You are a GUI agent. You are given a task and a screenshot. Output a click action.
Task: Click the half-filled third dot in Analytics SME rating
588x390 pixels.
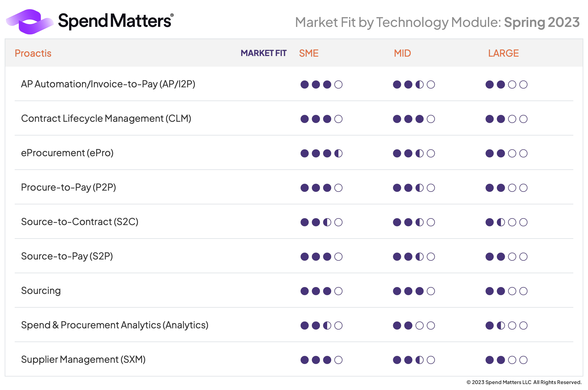click(x=327, y=326)
